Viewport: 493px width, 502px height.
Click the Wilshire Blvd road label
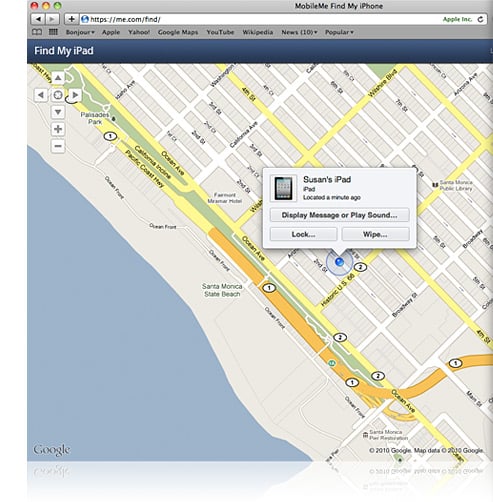click(x=383, y=83)
